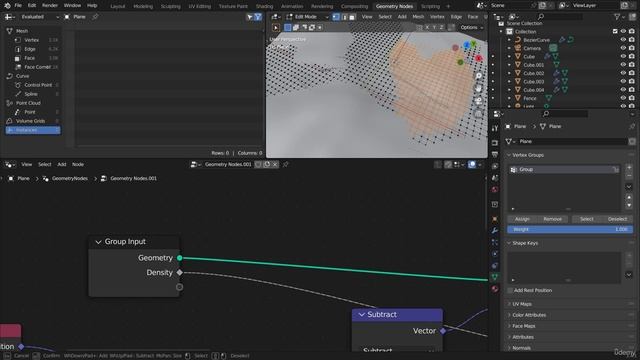Click the Deselect vertex group button

[x=617, y=219]
